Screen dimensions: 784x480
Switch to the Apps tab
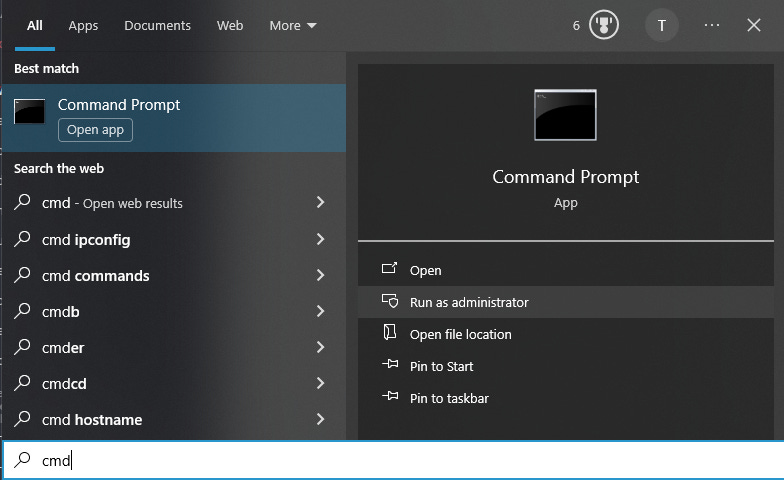83,26
